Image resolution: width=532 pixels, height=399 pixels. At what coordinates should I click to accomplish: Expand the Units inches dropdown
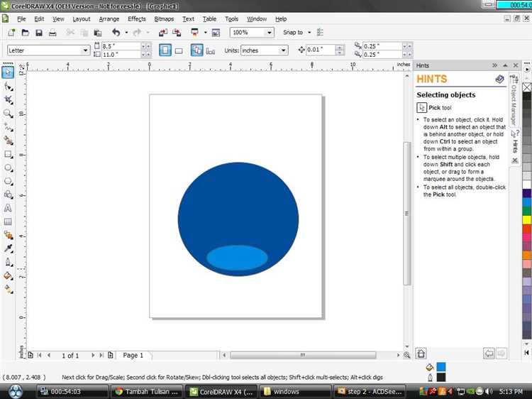point(283,50)
